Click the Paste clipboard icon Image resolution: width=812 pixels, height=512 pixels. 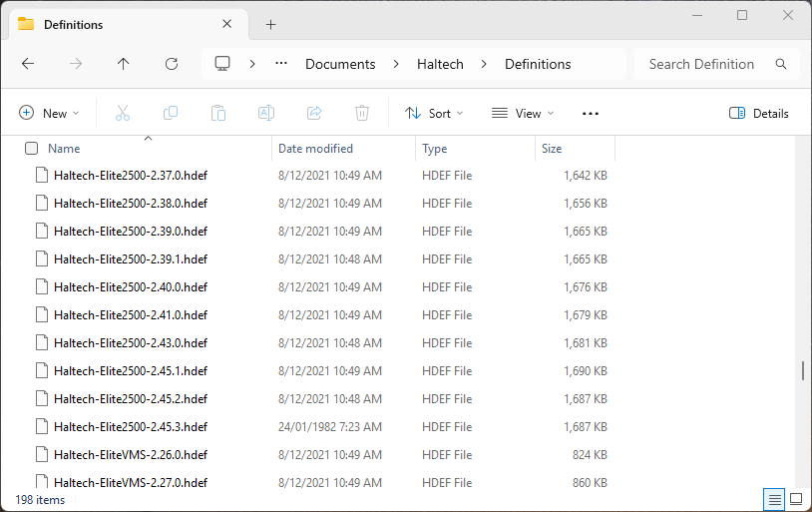(x=218, y=113)
